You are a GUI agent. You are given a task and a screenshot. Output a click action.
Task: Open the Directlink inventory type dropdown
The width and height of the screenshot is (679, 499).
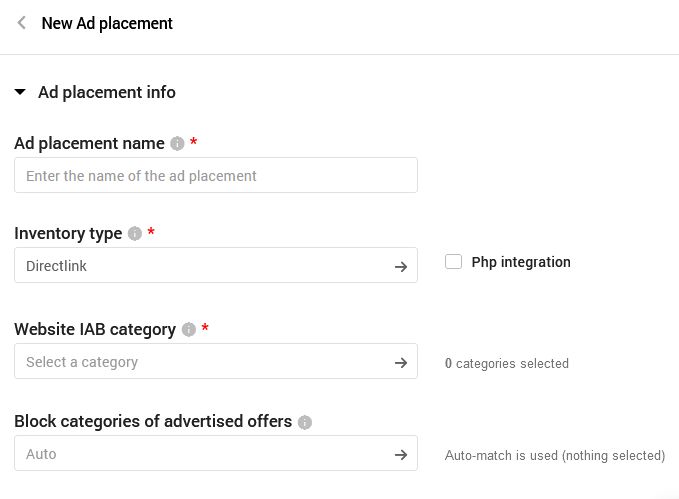coord(200,266)
